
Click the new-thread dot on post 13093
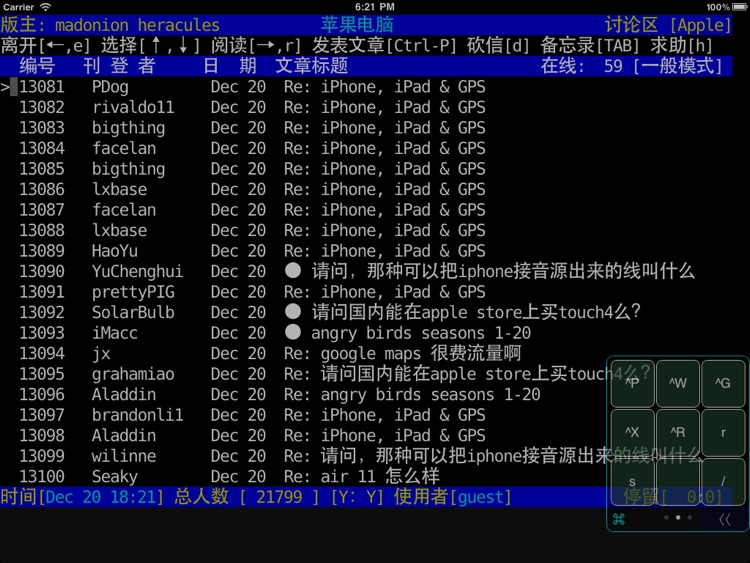(x=293, y=332)
